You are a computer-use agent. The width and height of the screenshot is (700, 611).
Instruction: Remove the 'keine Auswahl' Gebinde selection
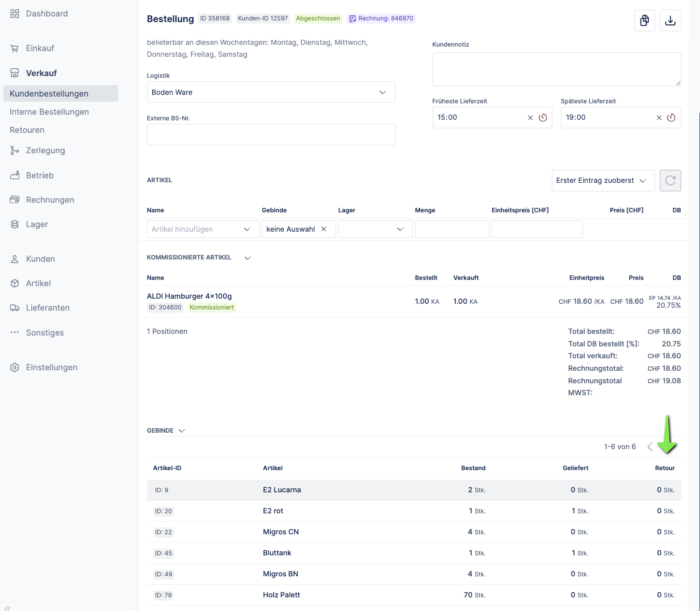[324, 229]
